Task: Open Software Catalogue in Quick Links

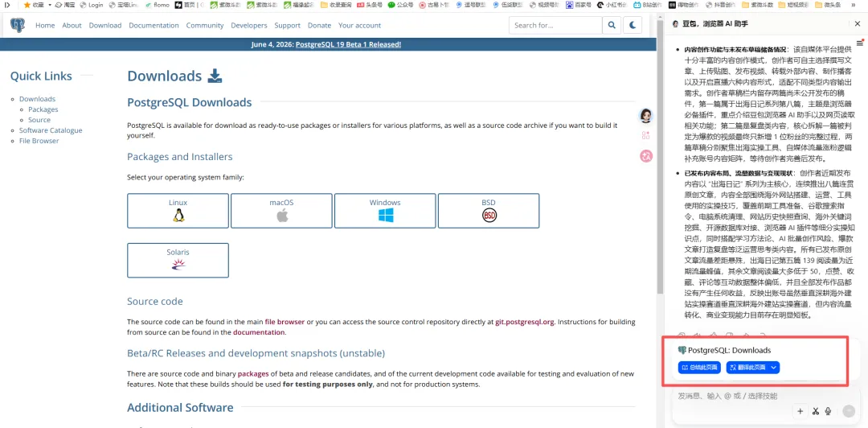Action: [51, 130]
